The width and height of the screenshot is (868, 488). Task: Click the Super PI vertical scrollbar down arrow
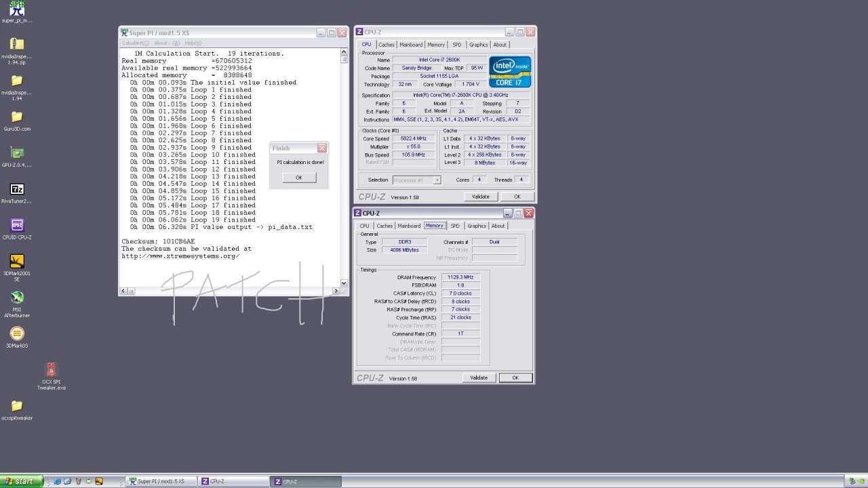[x=344, y=283]
